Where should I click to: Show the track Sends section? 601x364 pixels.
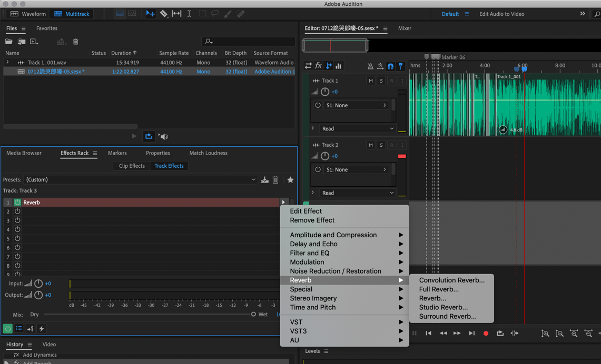pos(329,66)
